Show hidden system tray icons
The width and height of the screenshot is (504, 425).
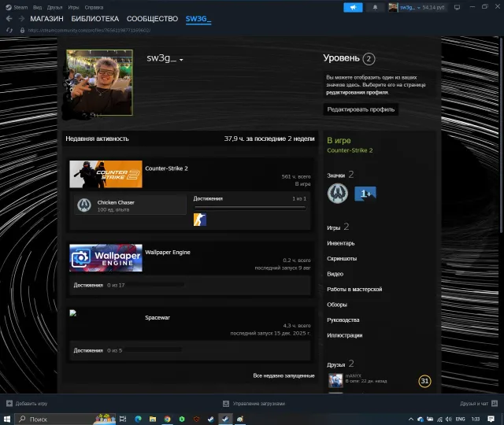tap(411, 419)
